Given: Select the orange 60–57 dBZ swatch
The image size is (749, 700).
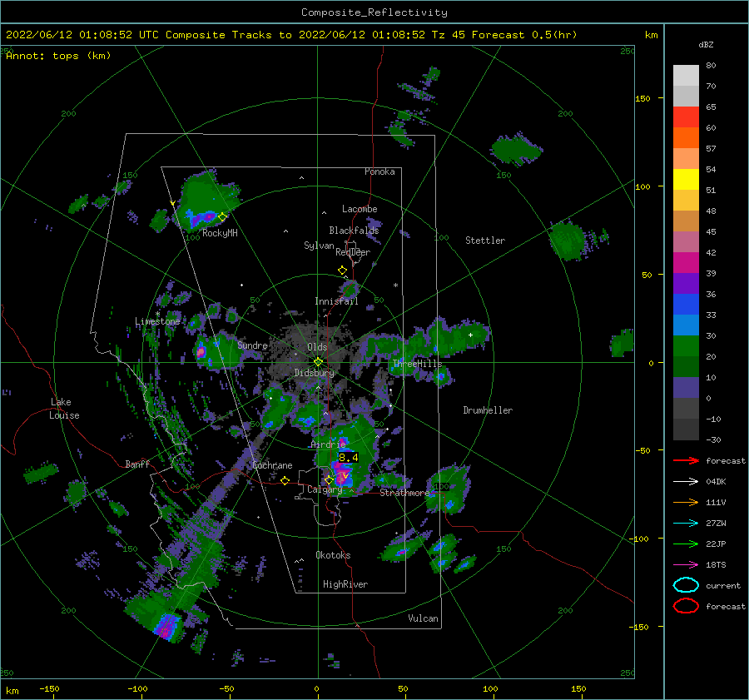Looking at the screenshot, I should pyautogui.click(x=686, y=138).
